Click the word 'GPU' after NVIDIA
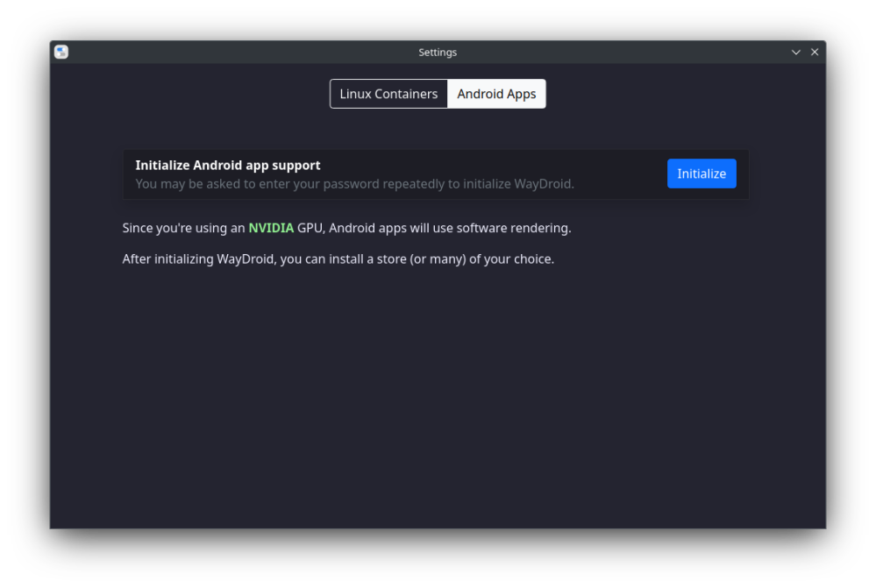The width and height of the screenshot is (876, 588). click(x=311, y=228)
